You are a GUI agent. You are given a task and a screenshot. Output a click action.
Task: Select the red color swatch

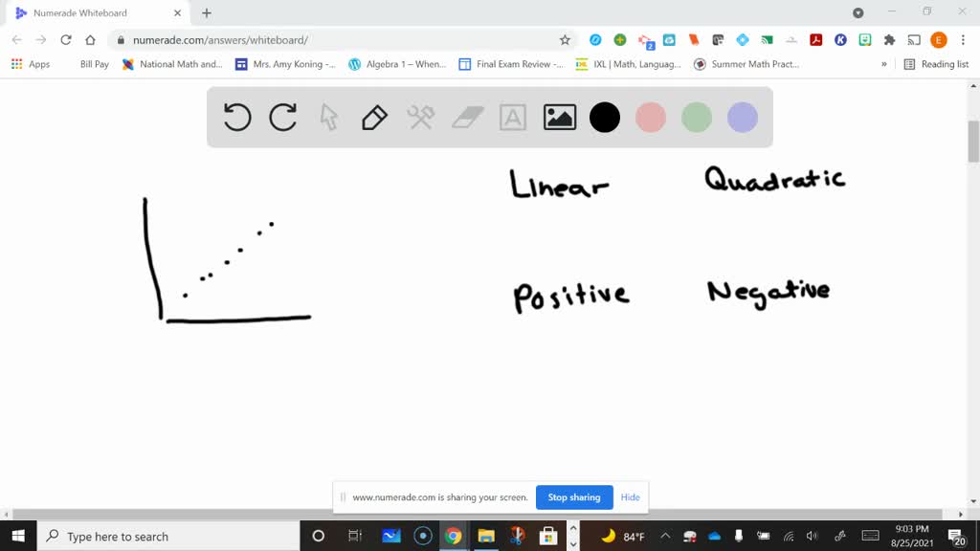[x=651, y=117]
